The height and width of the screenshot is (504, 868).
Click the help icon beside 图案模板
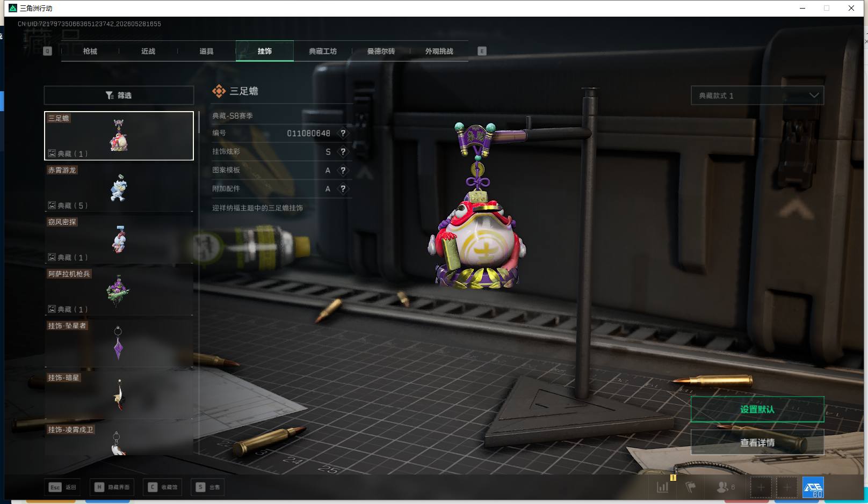click(343, 170)
